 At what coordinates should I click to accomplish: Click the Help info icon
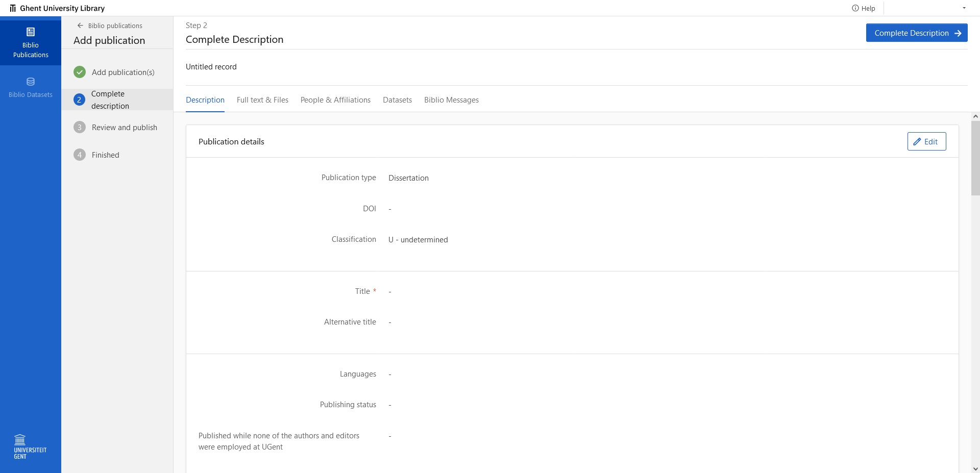[855, 8]
